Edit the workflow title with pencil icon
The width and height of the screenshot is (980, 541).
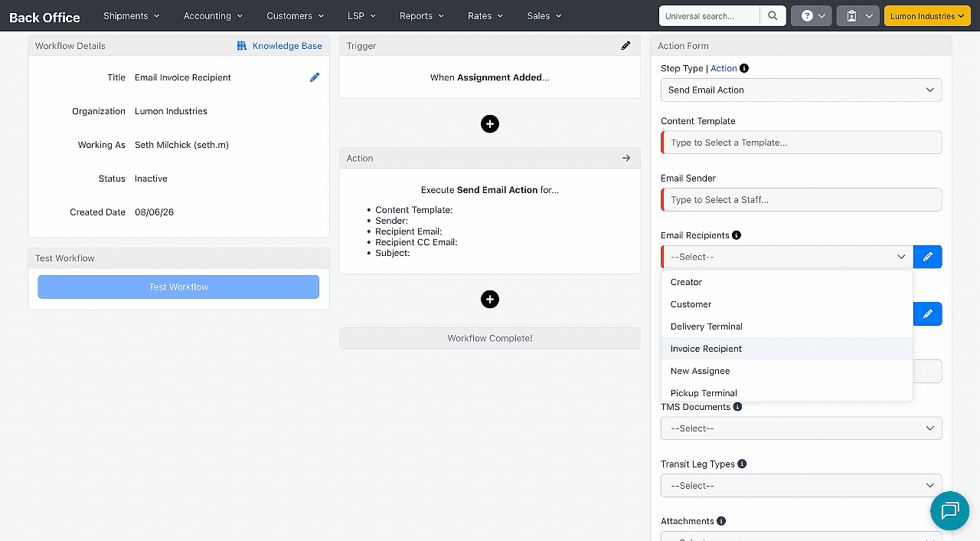tap(315, 77)
